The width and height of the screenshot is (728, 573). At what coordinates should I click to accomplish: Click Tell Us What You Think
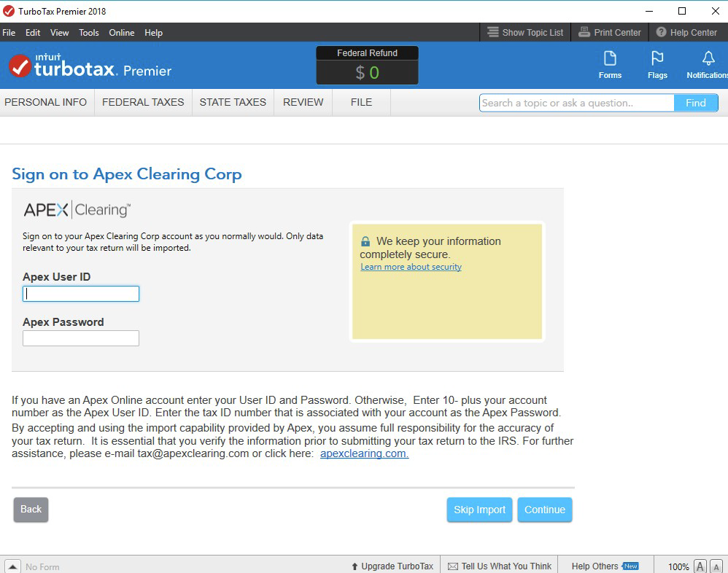[500, 566]
